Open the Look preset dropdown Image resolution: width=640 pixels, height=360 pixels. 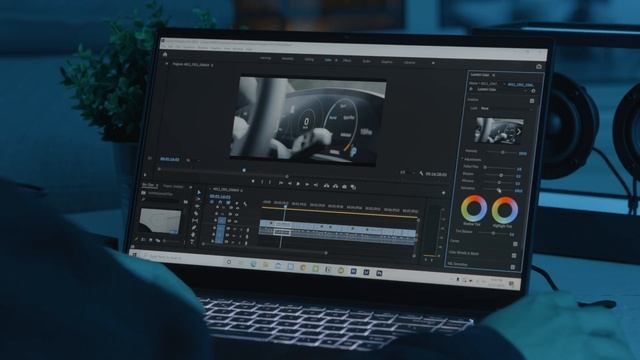coord(506,109)
